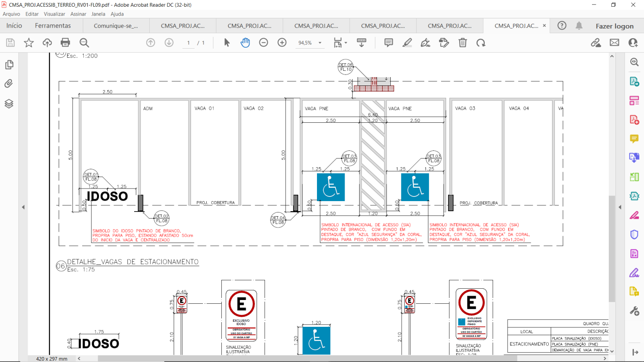Click the IDOSO label in the drawing
Screen dimensions: 644x362
[x=107, y=196]
